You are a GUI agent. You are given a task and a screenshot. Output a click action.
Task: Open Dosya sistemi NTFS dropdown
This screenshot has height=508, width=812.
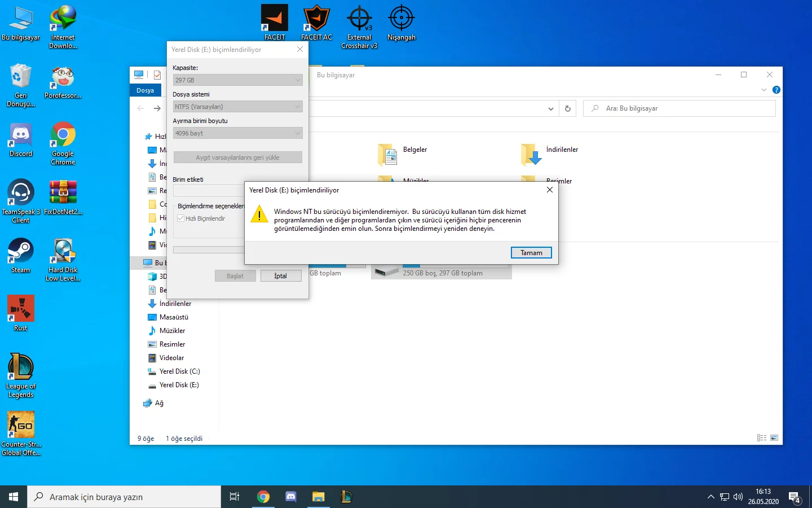(x=237, y=107)
